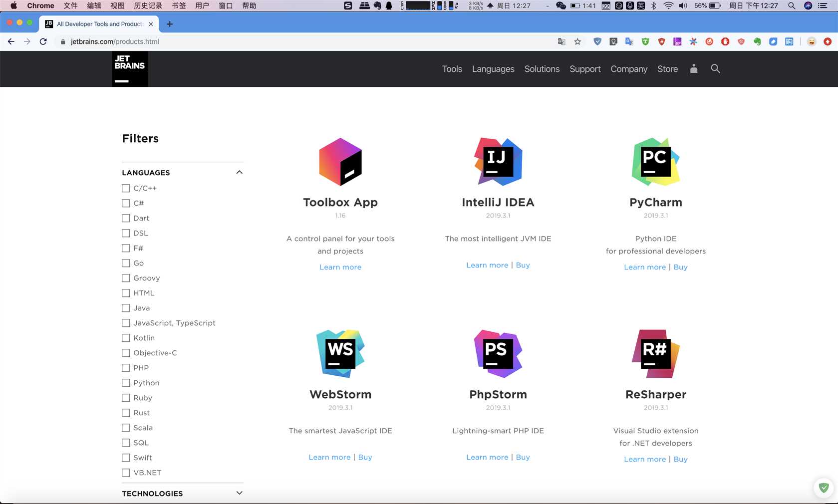This screenshot has height=504, width=838.
Task: Open the account user icon
Action: (694, 69)
